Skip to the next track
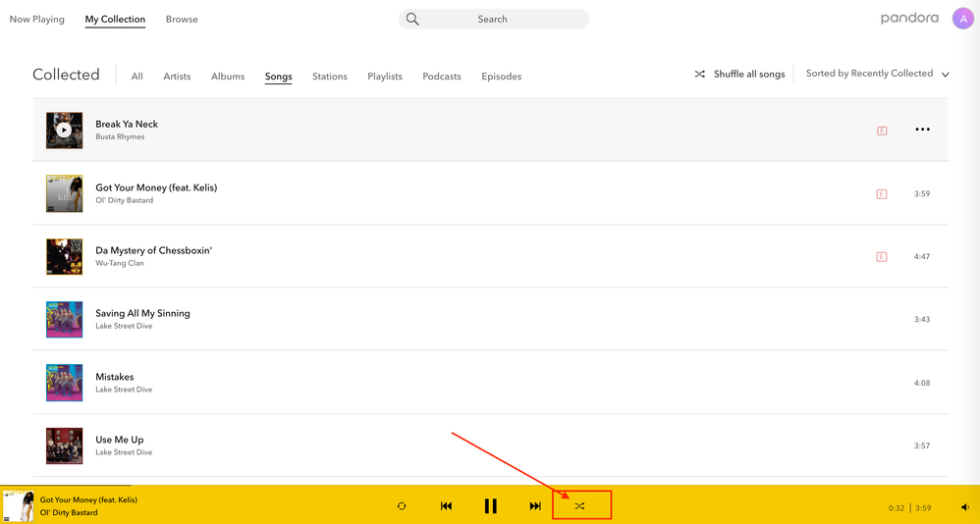 535,506
